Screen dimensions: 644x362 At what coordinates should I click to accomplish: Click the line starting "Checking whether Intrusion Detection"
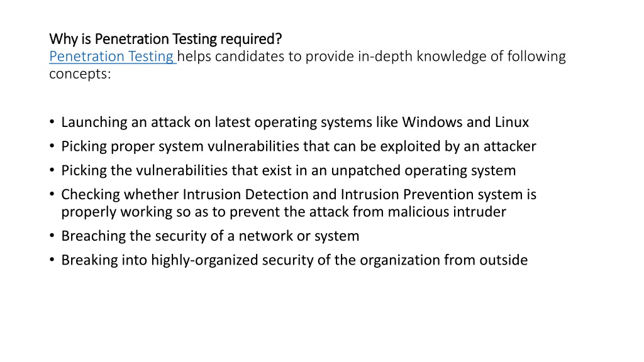click(x=299, y=194)
